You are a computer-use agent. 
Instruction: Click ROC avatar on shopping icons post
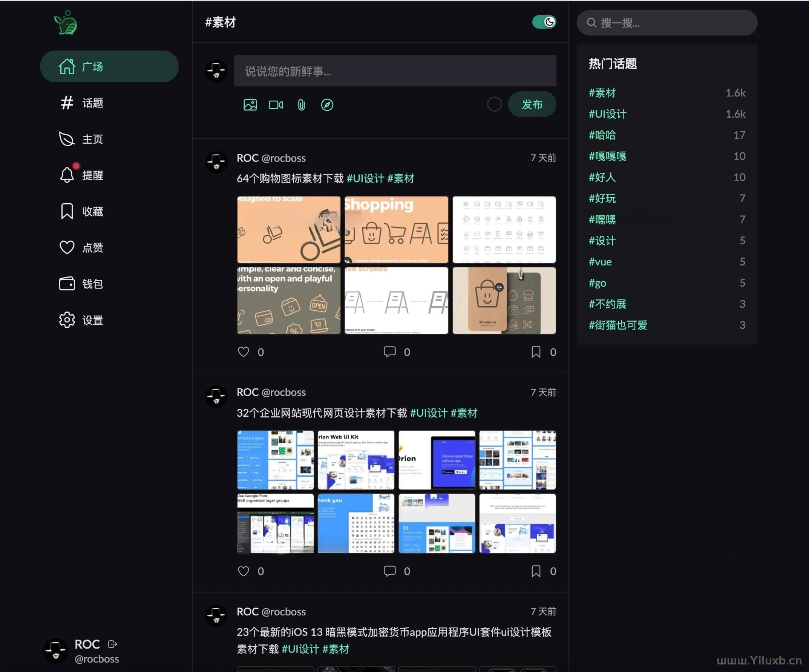coord(216,162)
